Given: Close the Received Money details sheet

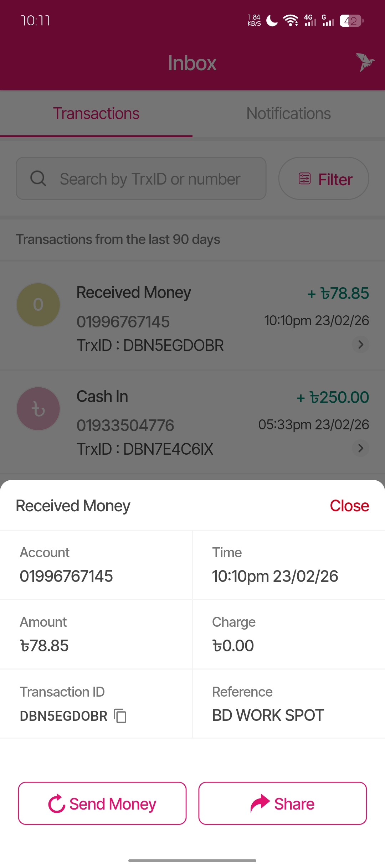Looking at the screenshot, I should 349,506.
